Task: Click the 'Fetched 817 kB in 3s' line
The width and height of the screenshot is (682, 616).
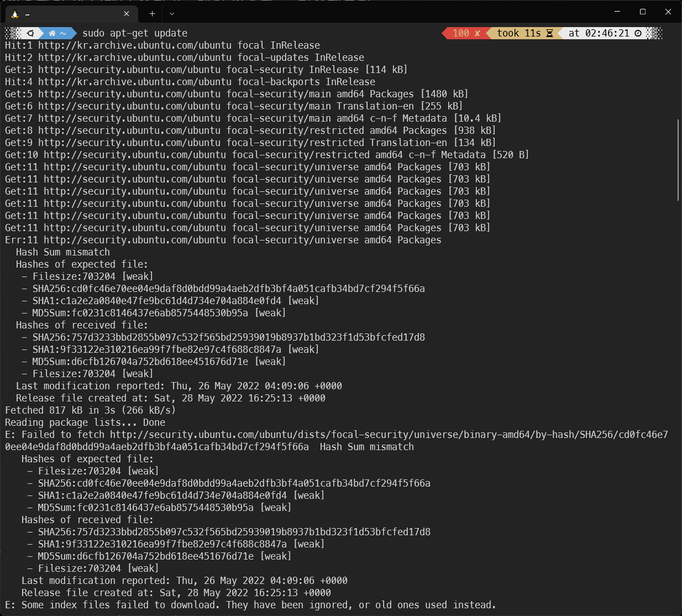Action: click(x=91, y=410)
